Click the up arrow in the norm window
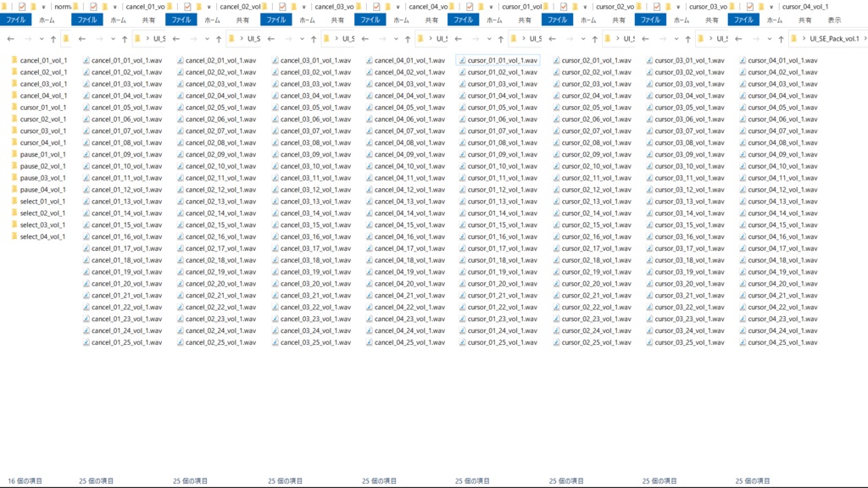This screenshot has height=488, width=868. click(53, 39)
